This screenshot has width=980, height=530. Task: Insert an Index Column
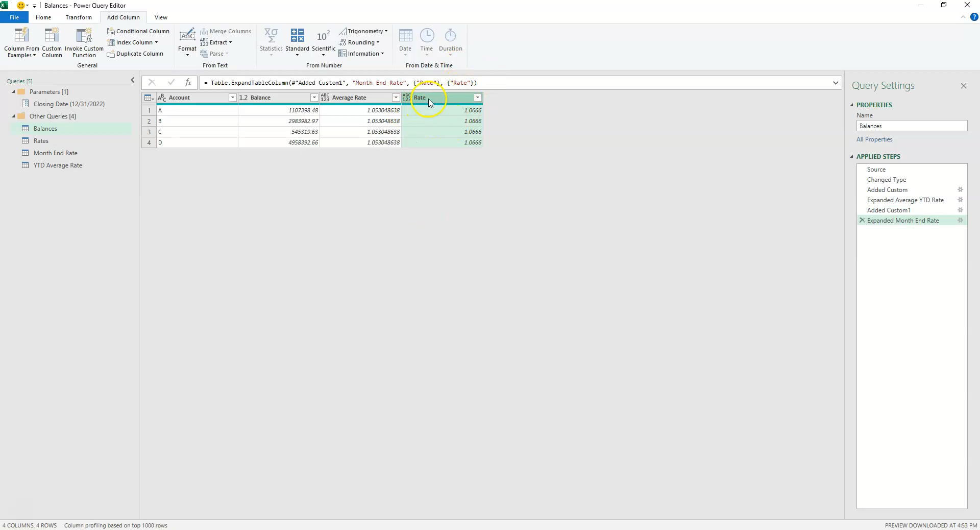131,42
